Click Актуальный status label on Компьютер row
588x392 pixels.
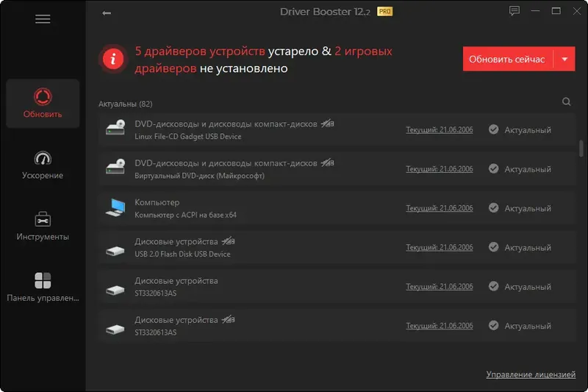click(x=528, y=209)
